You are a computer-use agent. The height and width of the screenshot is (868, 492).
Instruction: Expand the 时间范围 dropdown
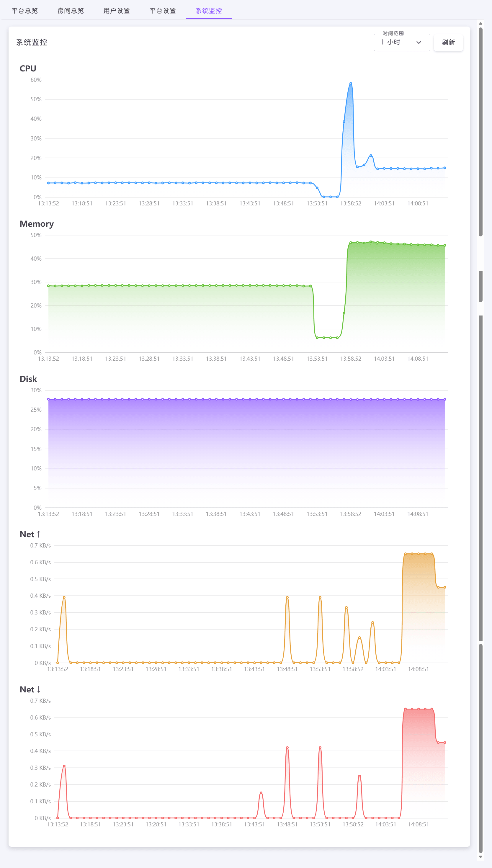coord(401,42)
